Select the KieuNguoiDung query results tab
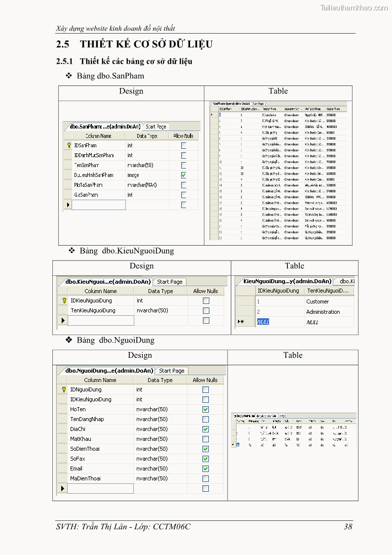Viewport: 392px width, 555px height. click(x=286, y=281)
